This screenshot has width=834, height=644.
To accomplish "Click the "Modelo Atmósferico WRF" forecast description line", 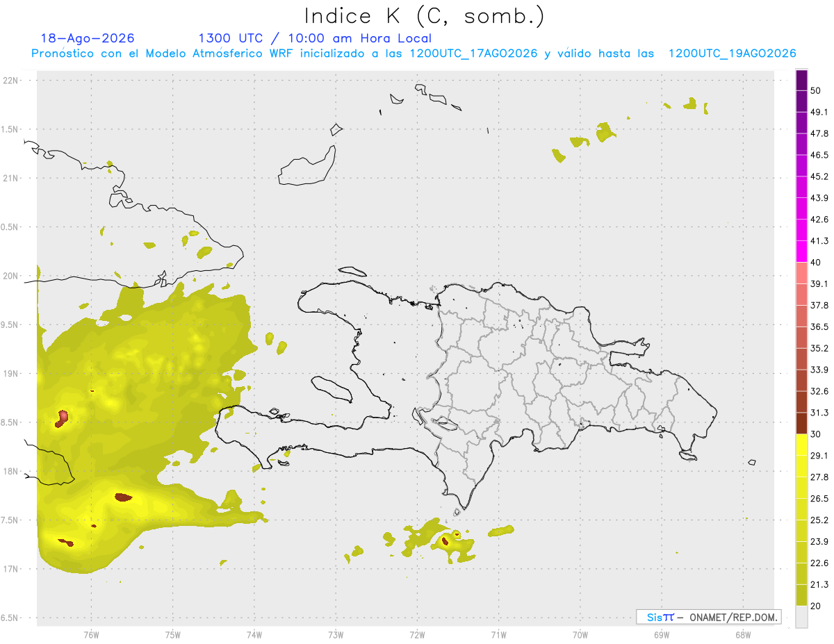I will pyautogui.click(x=414, y=53).
